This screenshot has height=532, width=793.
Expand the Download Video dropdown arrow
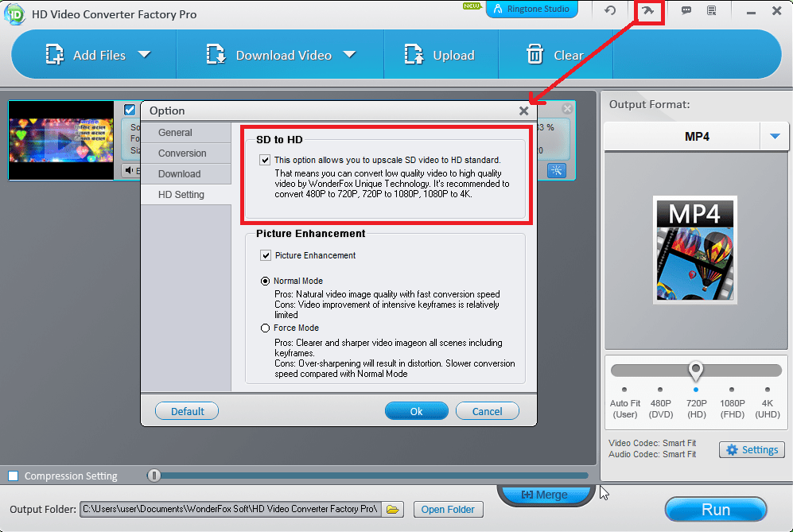coord(349,54)
